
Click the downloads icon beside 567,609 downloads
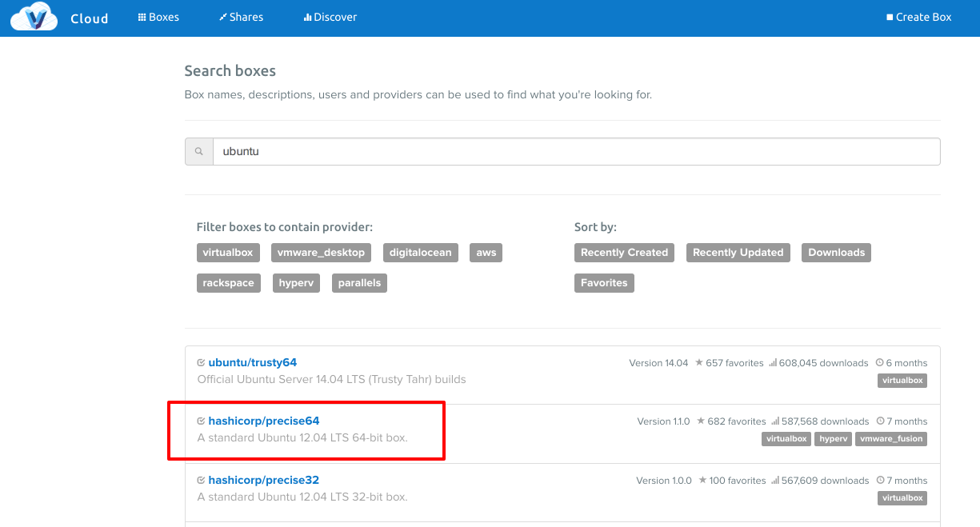click(774, 481)
